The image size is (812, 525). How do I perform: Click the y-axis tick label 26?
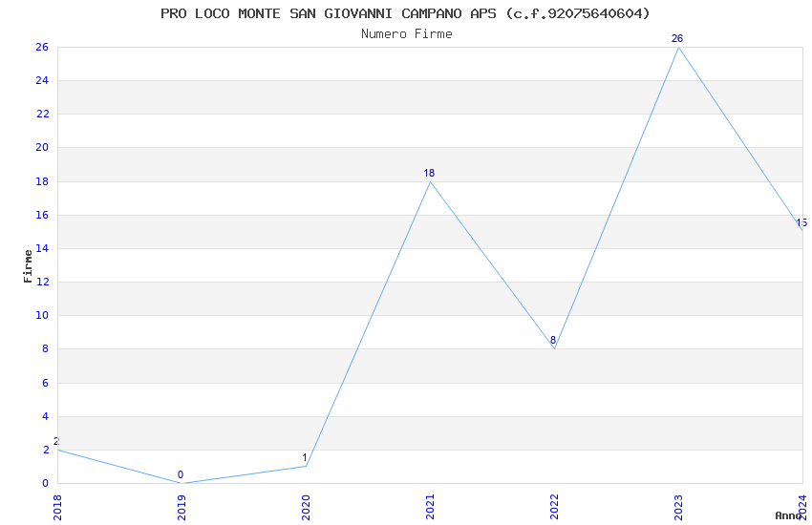coord(42,47)
